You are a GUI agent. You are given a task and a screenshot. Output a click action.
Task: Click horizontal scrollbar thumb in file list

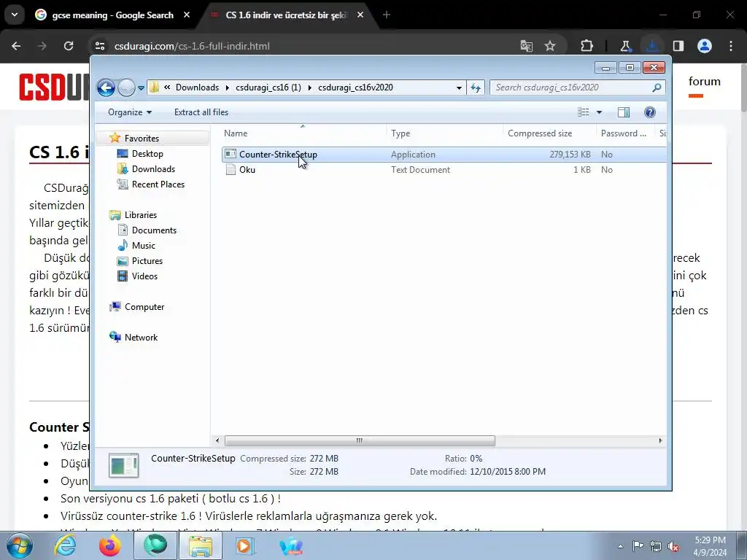click(x=360, y=441)
